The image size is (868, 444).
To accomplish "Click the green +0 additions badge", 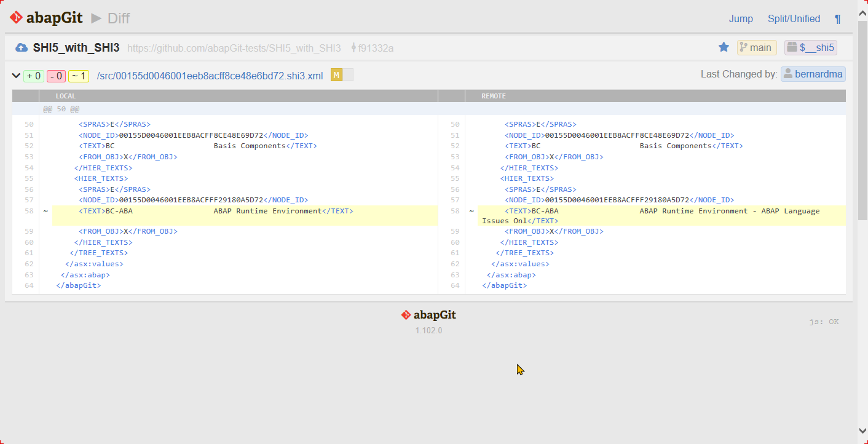I will [34, 76].
